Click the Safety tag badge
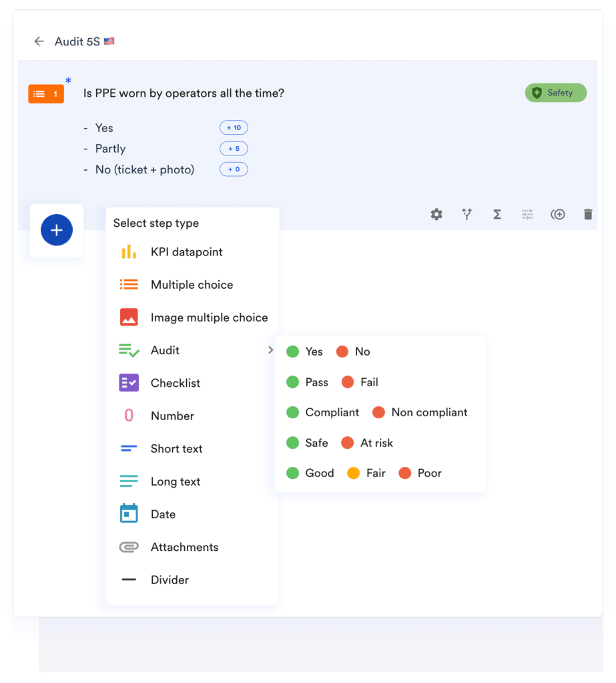616x683 pixels. click(x=555, y=93)
